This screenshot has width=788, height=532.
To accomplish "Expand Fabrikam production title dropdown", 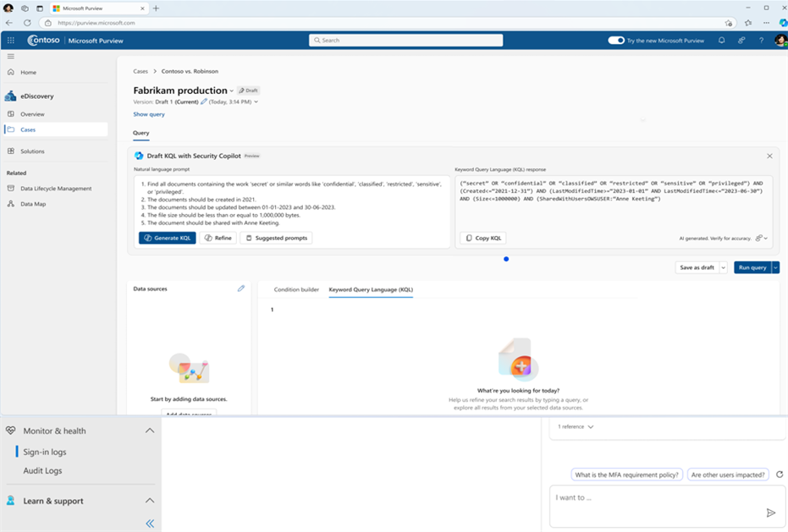I will [232, 91].
